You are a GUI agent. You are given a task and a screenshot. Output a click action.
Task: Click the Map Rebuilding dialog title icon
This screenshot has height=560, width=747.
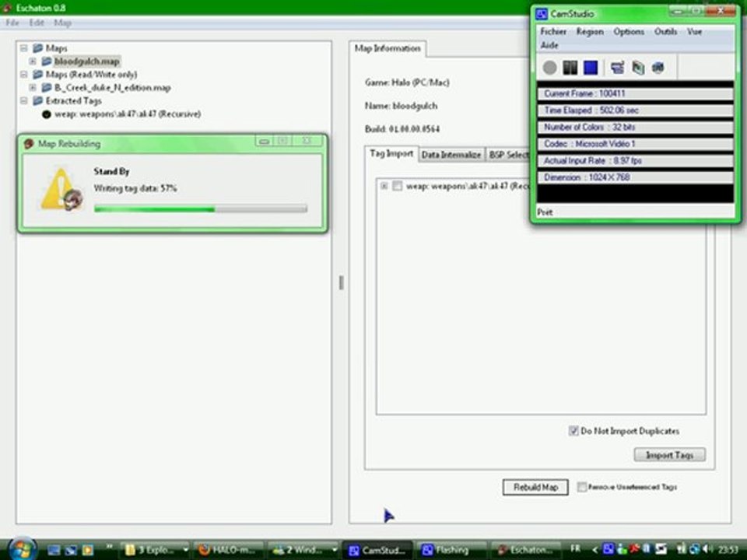(x=29, y=143)
